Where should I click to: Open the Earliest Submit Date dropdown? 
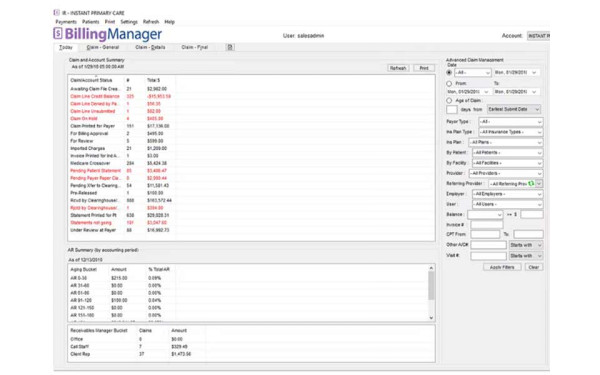coord(514,109)
